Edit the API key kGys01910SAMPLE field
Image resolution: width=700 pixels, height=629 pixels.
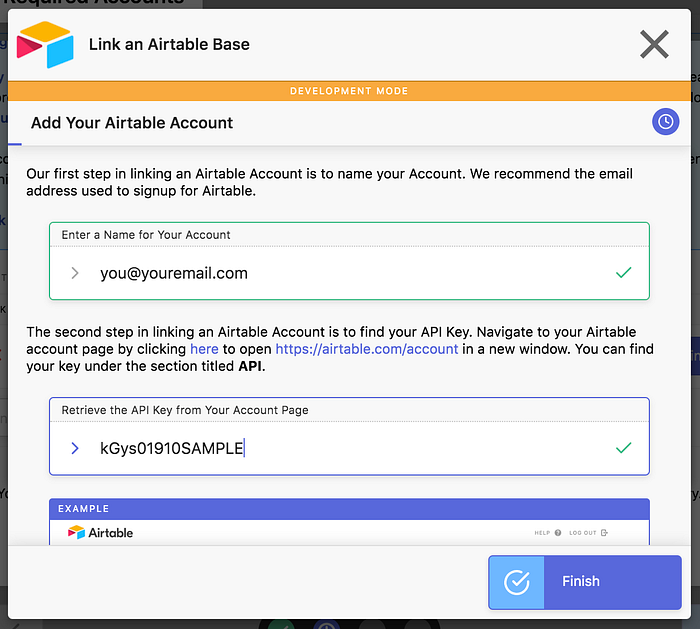point(349,448)
